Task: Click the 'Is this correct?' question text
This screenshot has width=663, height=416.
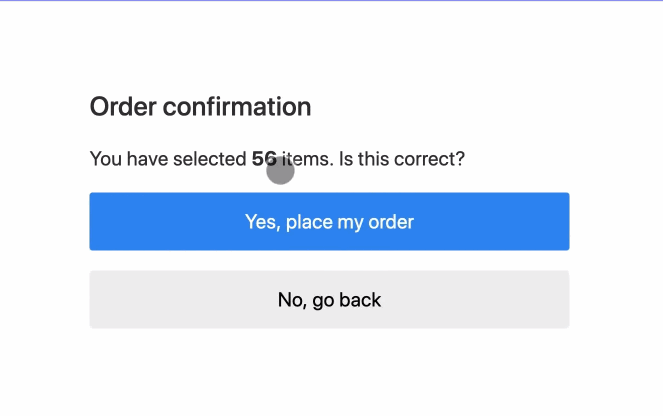Action: coord(402,158)
